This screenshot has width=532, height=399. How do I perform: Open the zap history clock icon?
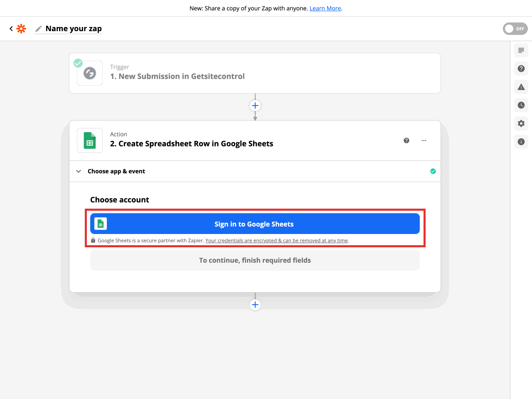(x=521, y=105)
